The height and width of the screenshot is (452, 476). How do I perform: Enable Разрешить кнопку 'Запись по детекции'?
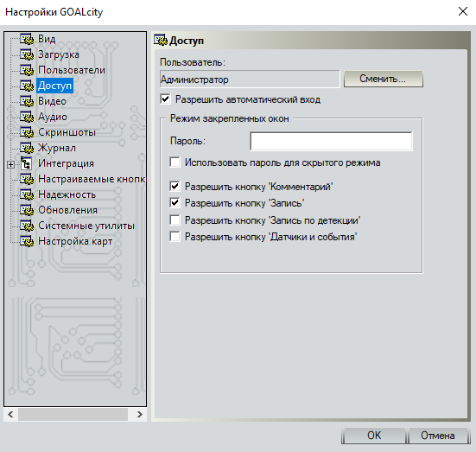pos(175,220)
